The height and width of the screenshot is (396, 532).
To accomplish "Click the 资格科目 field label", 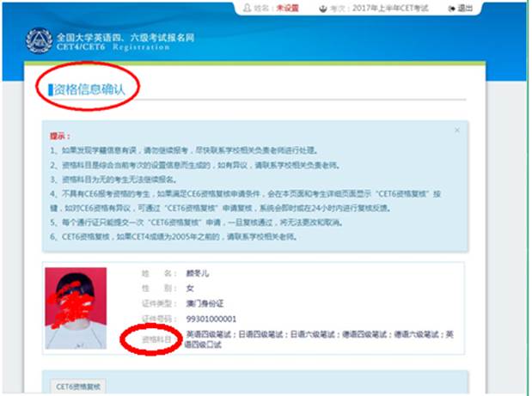I will 156,339.
